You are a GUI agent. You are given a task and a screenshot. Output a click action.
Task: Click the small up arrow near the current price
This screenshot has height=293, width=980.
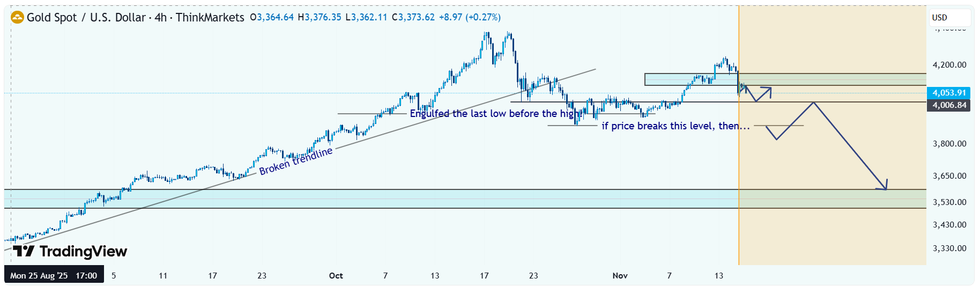(x=769, y=90)
